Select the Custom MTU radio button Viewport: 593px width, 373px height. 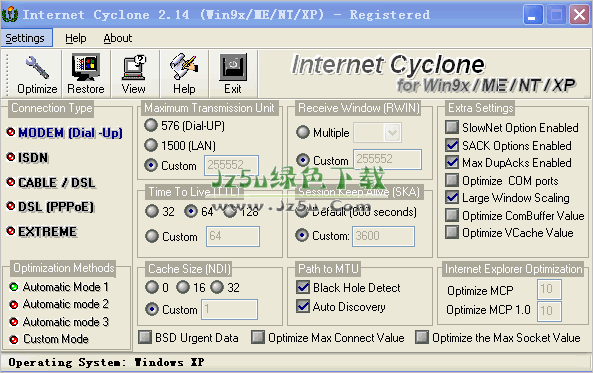click(x=151, y=165)
